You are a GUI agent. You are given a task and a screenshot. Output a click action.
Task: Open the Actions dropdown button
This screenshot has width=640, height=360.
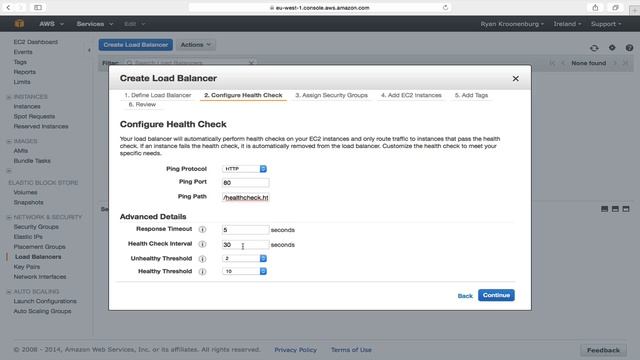click(196, 44)
